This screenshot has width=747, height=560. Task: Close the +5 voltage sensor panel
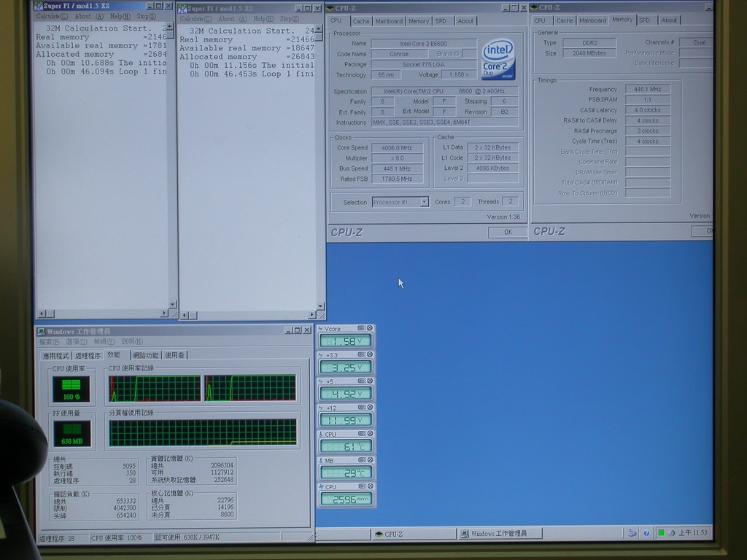click(370, 381)
